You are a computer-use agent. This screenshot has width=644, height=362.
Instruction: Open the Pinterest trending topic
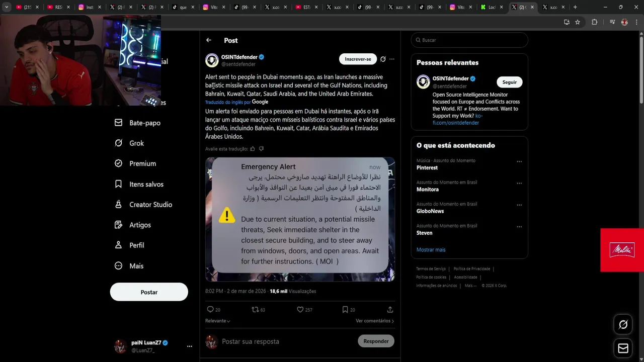[x=427, y=167]
